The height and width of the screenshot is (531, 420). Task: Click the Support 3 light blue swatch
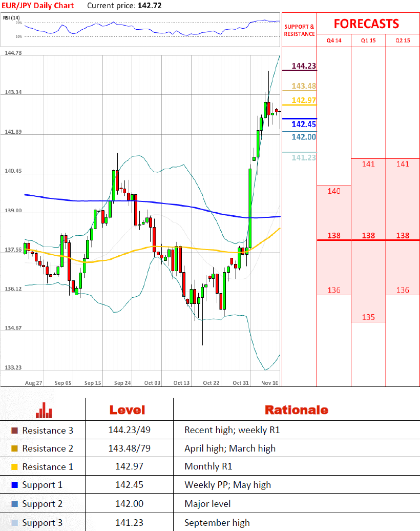[x=14, y=522]
